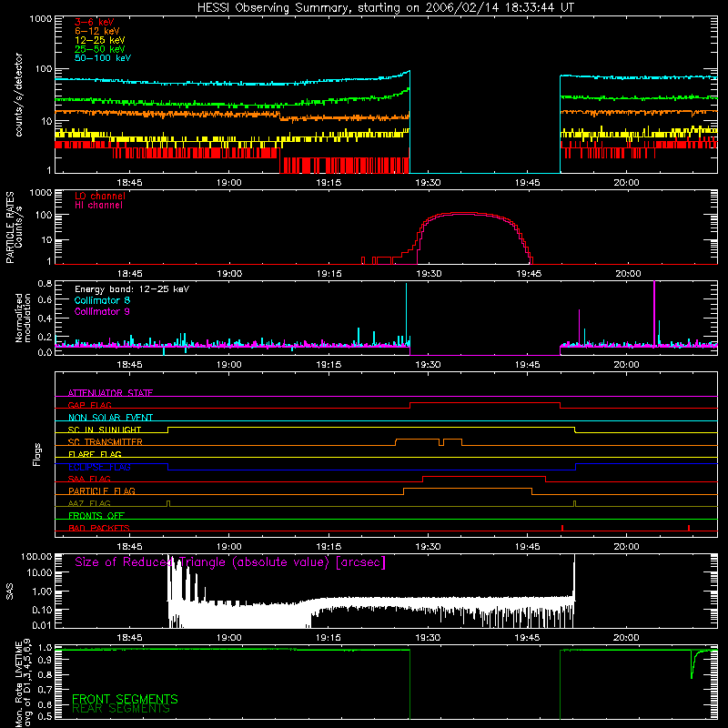The width and height of the screenshot is (728, 728).
Task: Click the HESSI Observing Summary title text
Action: click(x=385, y=8)
